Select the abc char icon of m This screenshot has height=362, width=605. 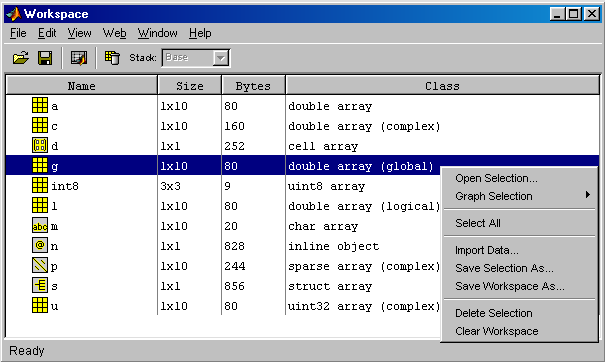pyautogui.click(x=40, y=225)
